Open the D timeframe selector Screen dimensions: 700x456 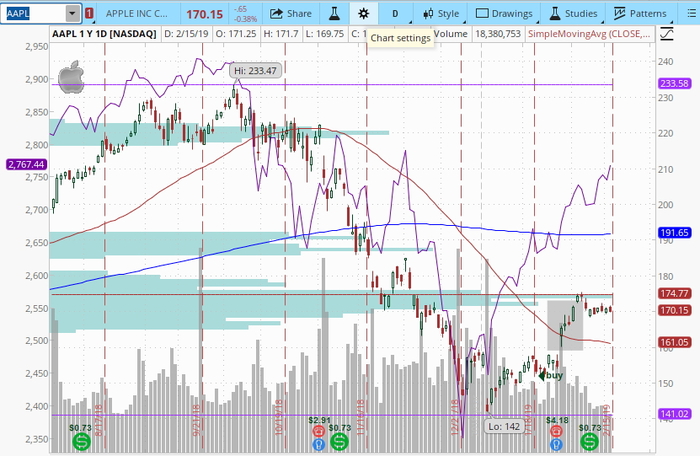pos(395,14)
